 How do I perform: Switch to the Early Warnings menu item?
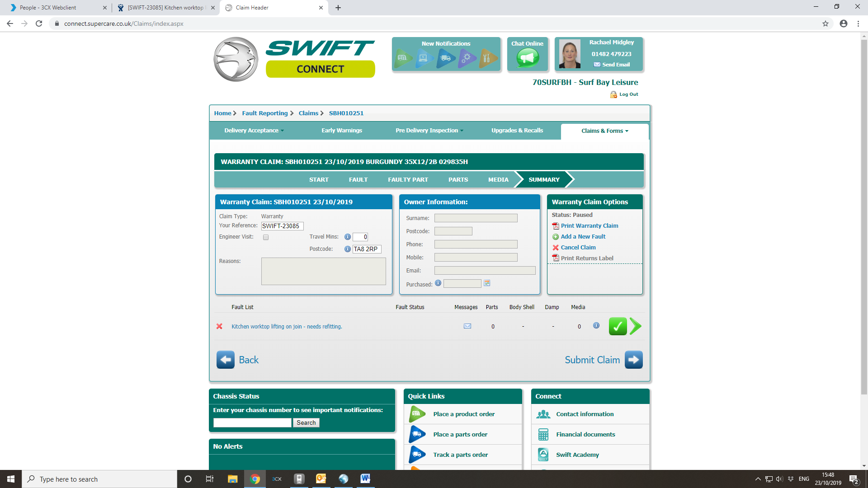point(342,131)
